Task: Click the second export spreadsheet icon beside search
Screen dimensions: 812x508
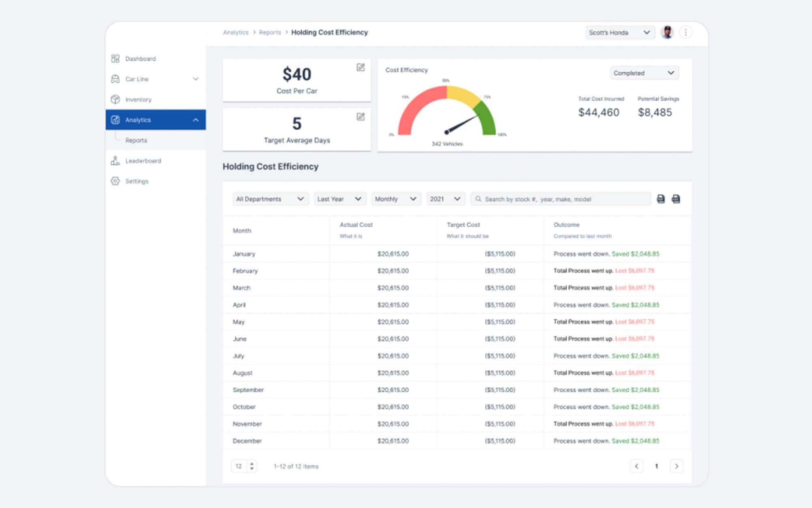Action: tap(676, 199)
